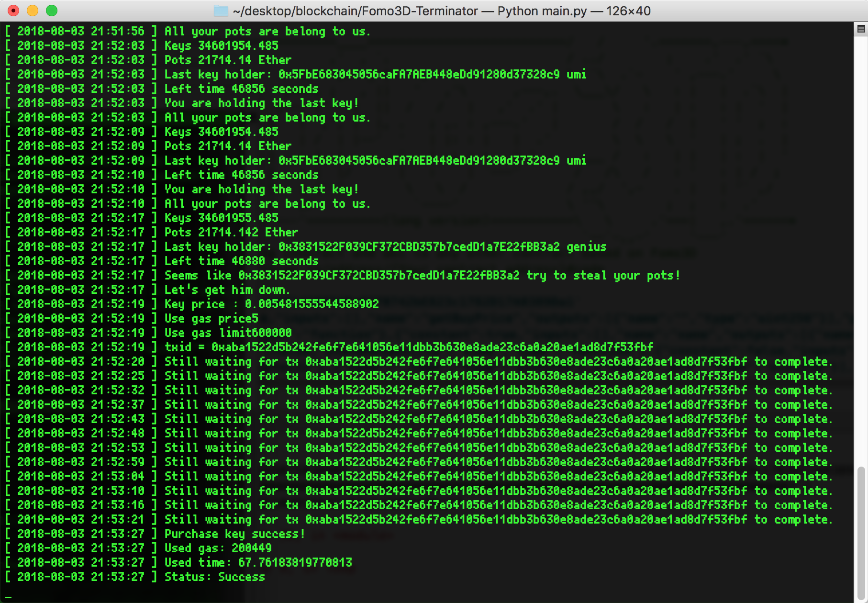This screenshot has height=603, width=868.
Task: Click the folder icon in title bar
Action: coord(221,11)
